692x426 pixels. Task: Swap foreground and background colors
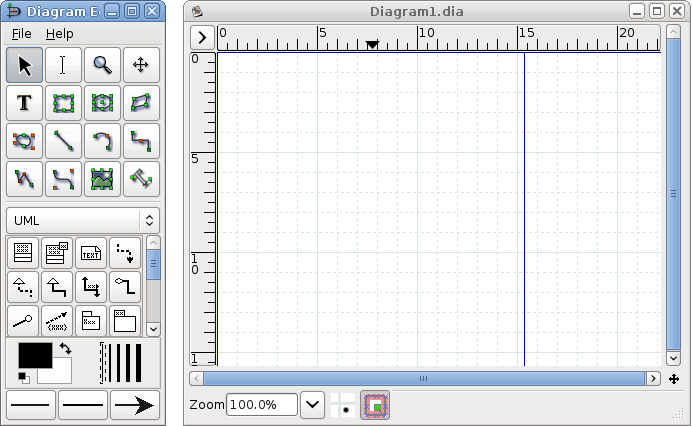65,348
